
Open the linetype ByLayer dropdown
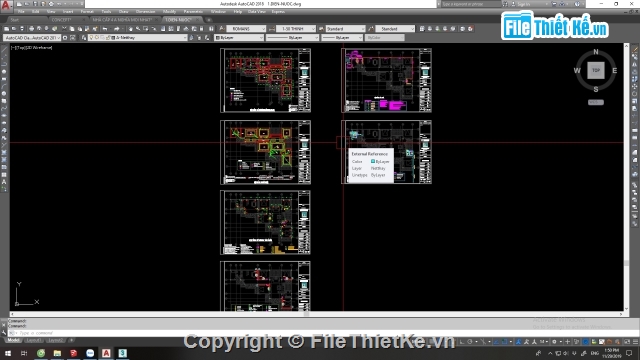coord(292,38)
